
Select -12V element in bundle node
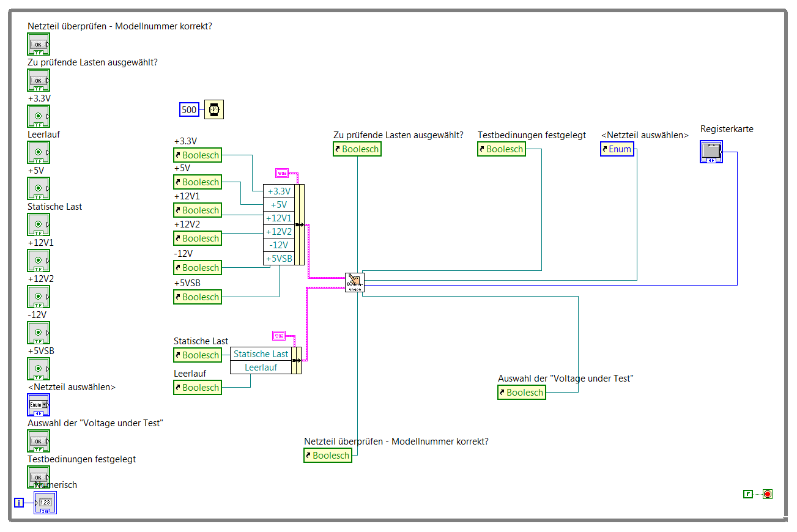(279, 245)
